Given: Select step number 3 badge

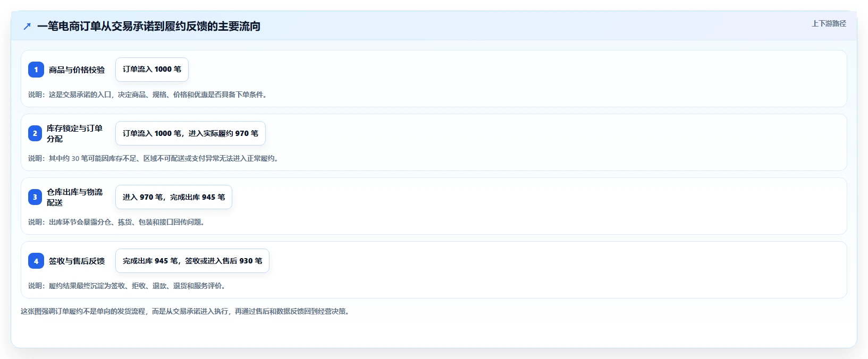Looking at the screenshot, I should click(35, 197).
